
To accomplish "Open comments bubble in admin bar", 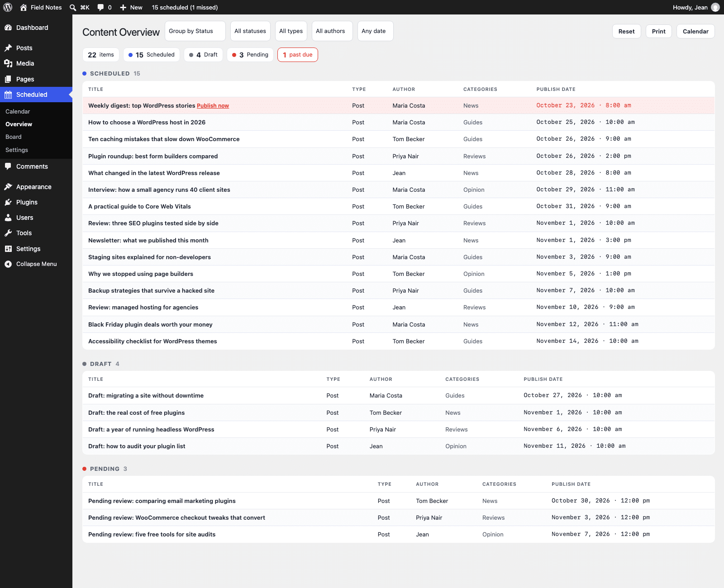I will pyautogui.click(x=100, y=7).
